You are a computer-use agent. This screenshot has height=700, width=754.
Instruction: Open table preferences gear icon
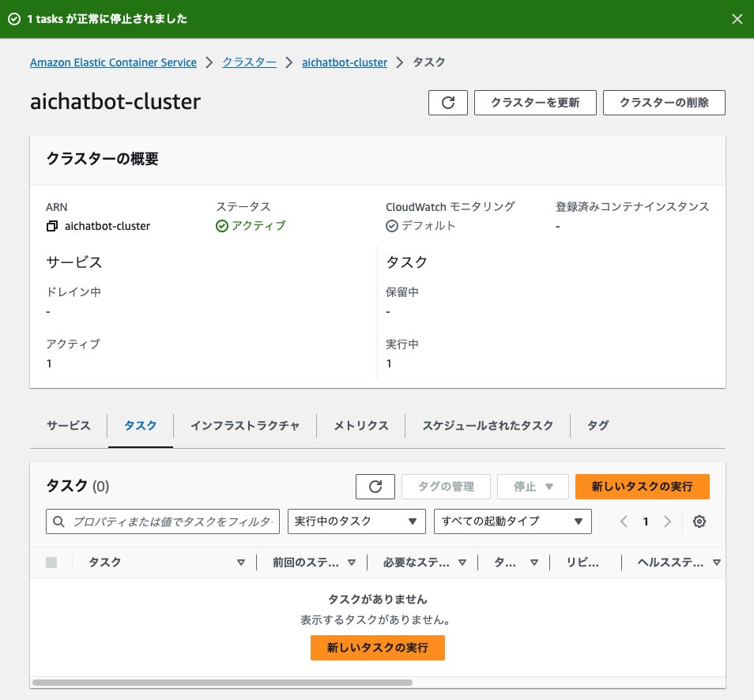[x=699, y=521]
